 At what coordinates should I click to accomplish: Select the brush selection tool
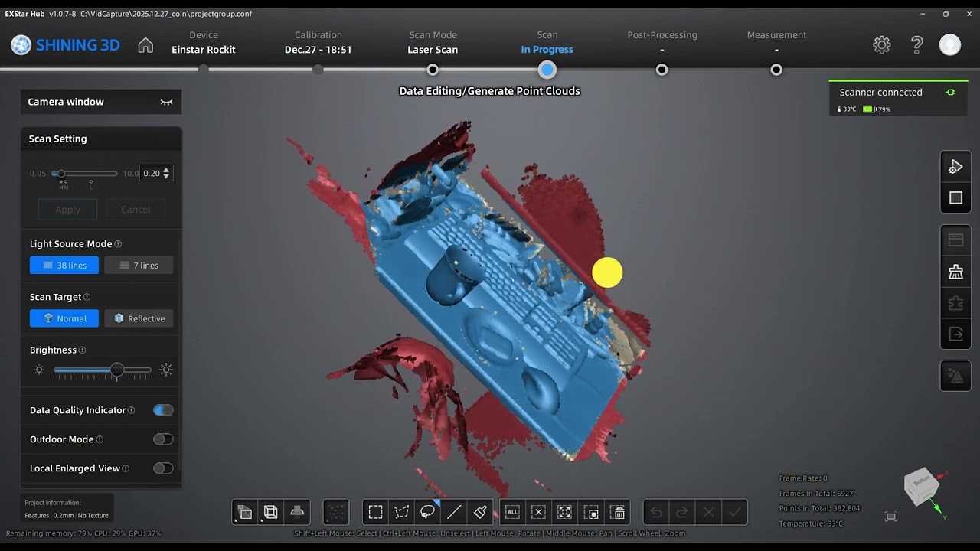[480, 512]
